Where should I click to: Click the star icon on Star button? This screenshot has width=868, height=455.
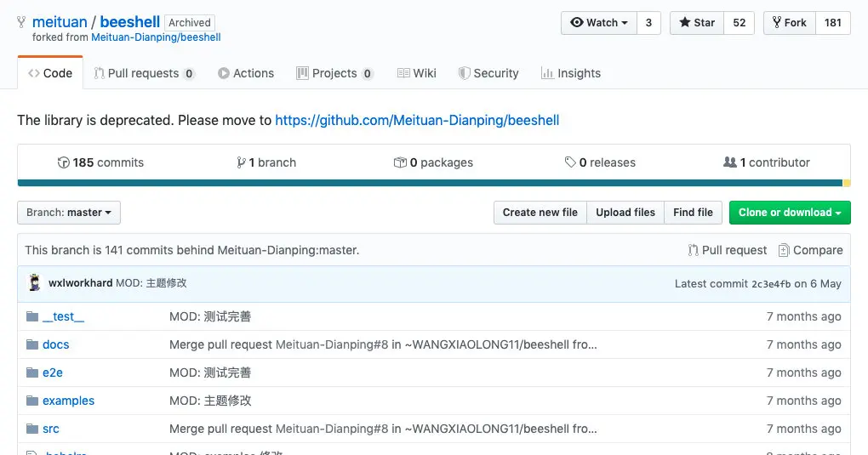click(x=685, y=22)
